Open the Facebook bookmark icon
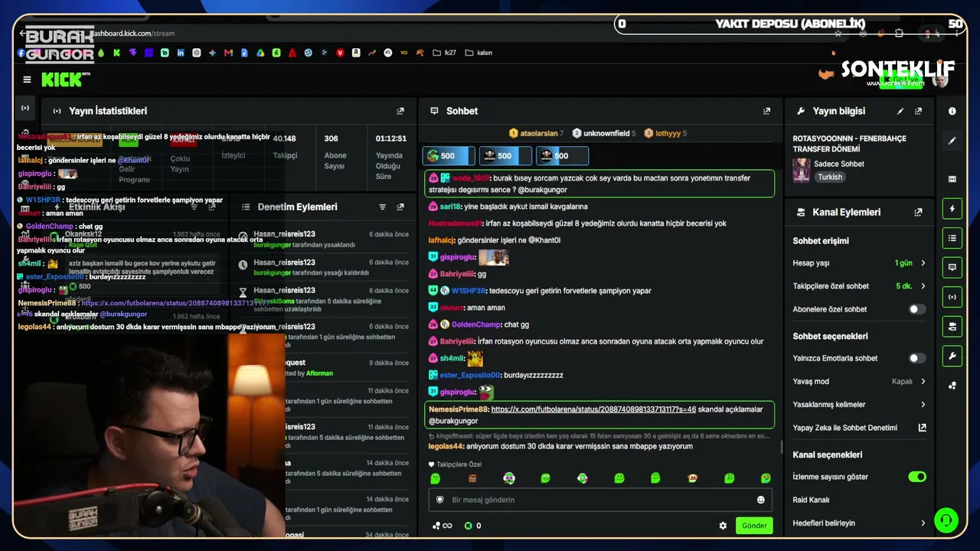 [21, 53]
